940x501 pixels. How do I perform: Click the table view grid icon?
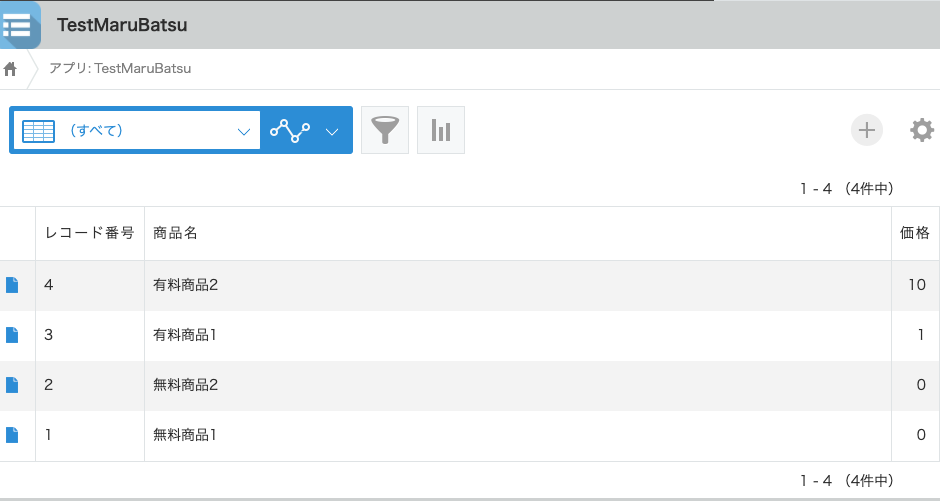click(38, 131)
